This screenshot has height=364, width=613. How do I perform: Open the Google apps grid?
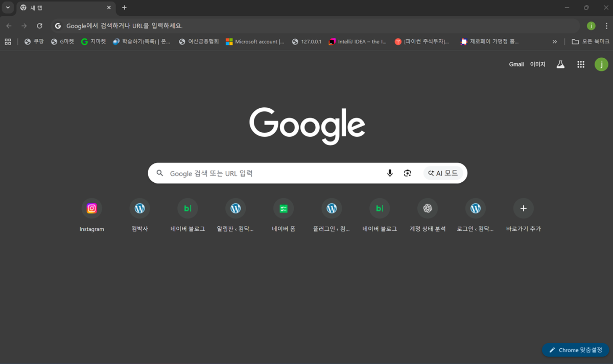click(x=581, y=64)
